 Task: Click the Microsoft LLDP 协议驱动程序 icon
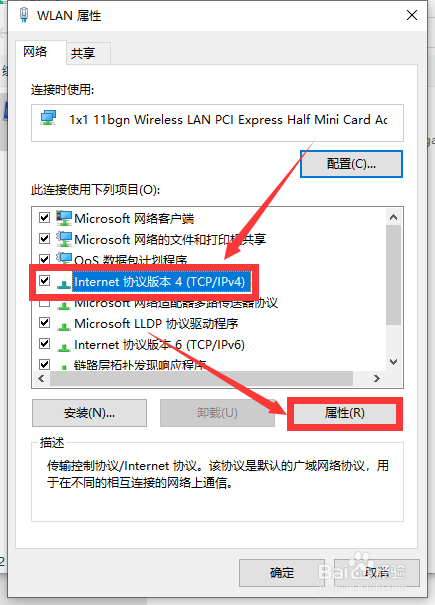pyautogui.click(x=64, y=326)
